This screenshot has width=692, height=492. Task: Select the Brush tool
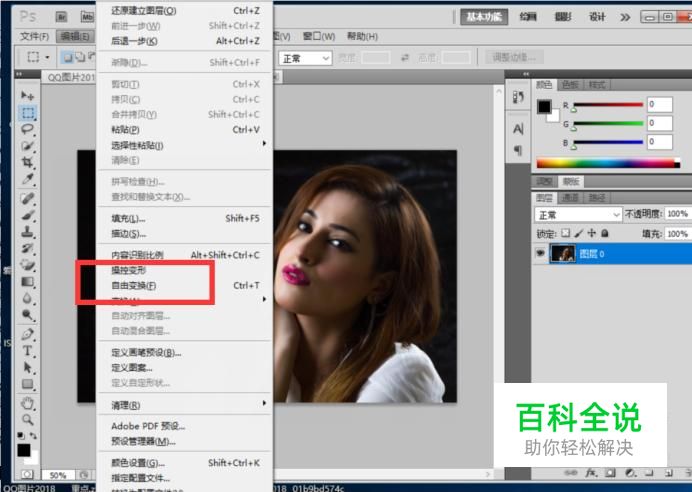click(27, 215)
